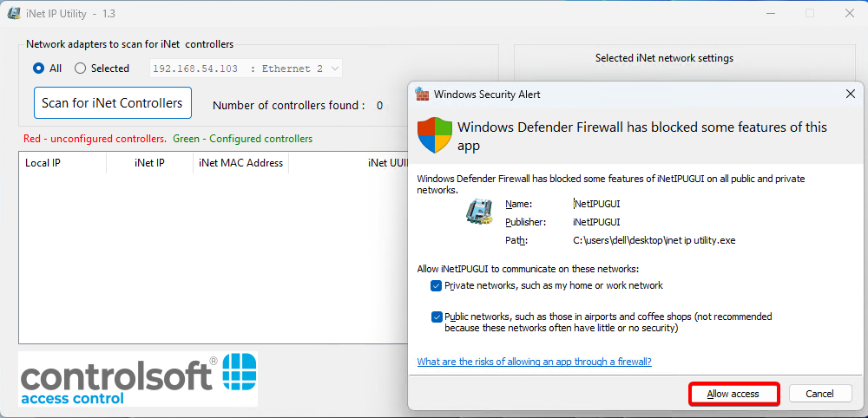The width and height of the screenshot is (868, 418).
Task: Open the Ethernet 2 adapter dropdown
Action: (x=246, y=69)
